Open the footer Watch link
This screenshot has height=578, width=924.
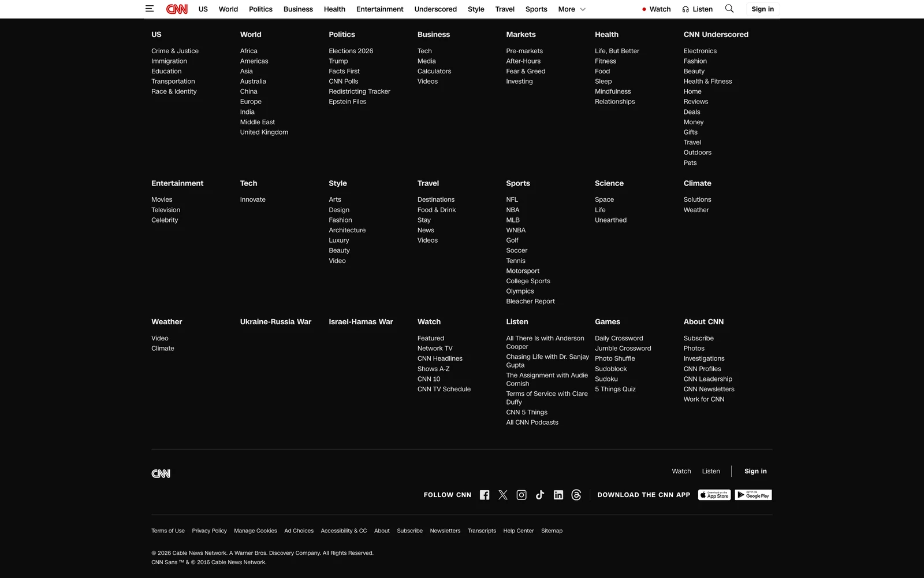coord(681,471)
